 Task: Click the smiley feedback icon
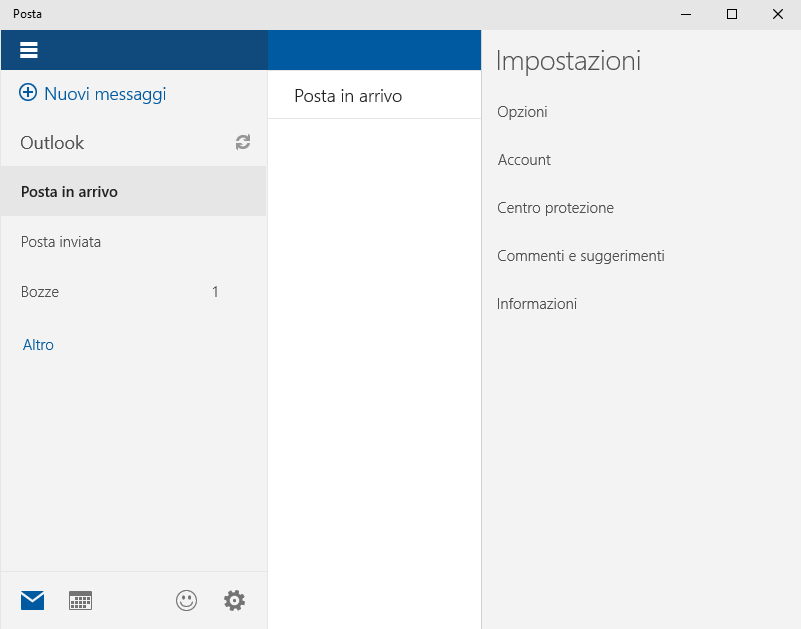[x=186, y=600]
